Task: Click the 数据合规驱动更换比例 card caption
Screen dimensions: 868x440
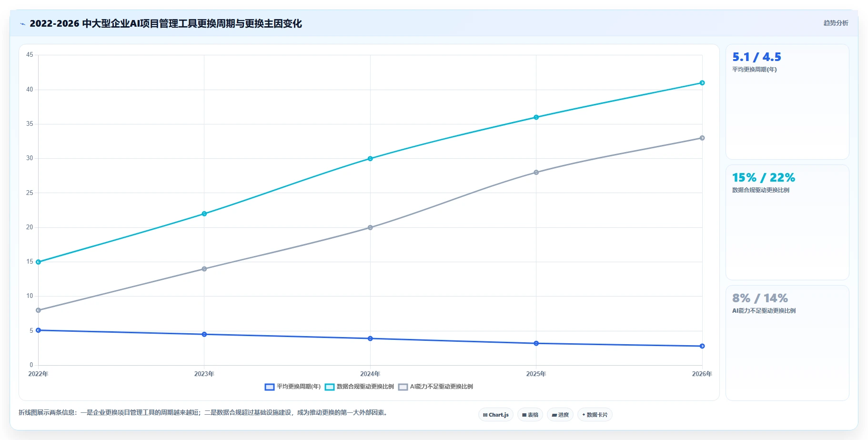Action: 761,190
